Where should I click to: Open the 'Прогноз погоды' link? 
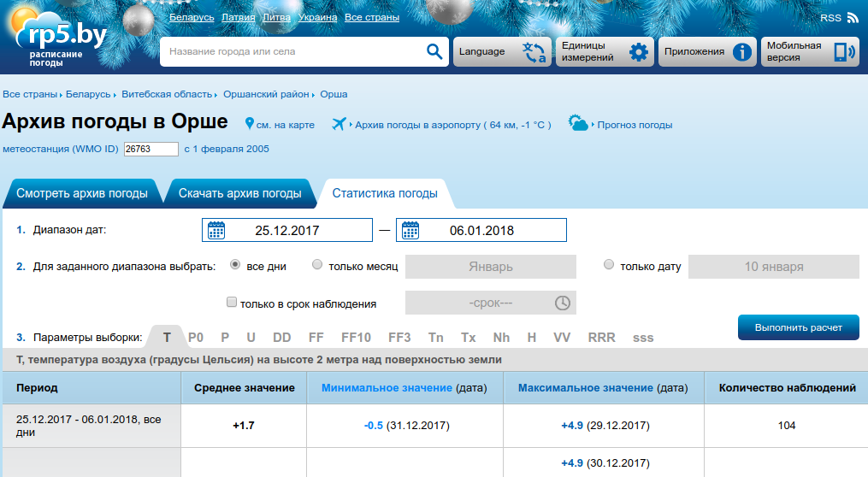[x=634, y=125]
